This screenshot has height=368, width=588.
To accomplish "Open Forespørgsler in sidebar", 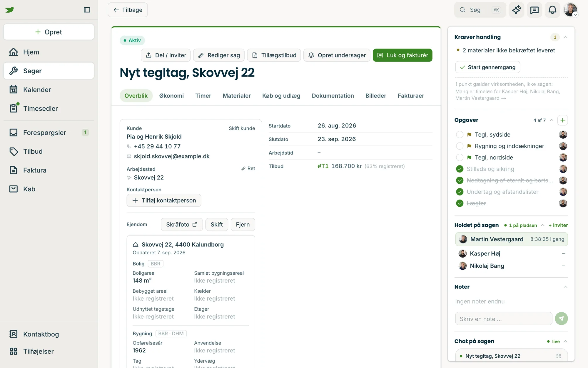I will coord(49,133).
